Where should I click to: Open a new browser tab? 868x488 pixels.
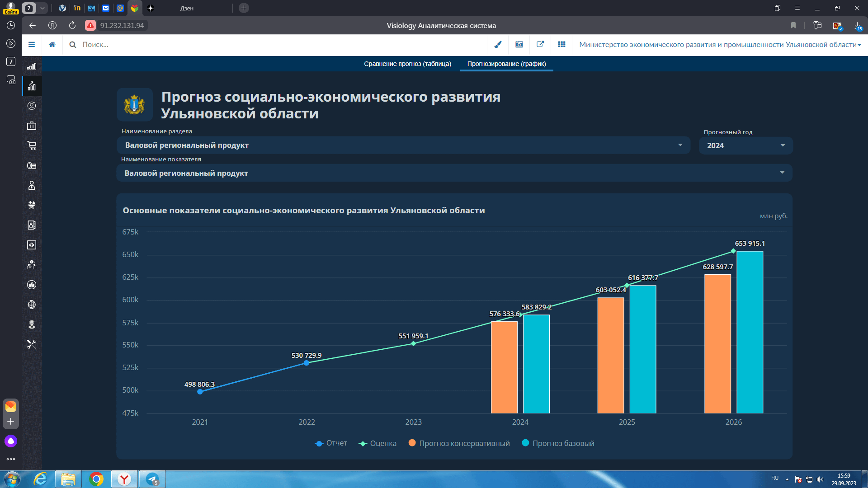tap(244, 8)
